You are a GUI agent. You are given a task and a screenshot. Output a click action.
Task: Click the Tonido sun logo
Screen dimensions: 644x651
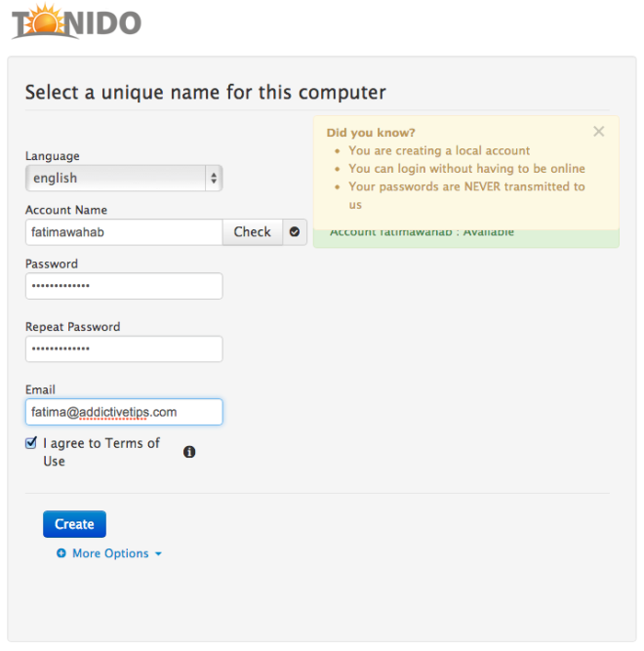coord(76,21)
